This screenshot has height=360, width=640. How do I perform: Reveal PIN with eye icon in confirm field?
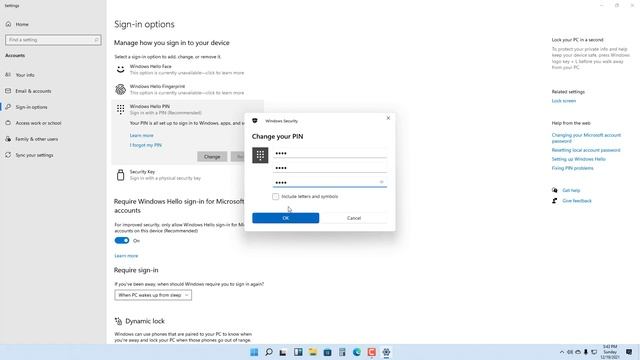381,182
